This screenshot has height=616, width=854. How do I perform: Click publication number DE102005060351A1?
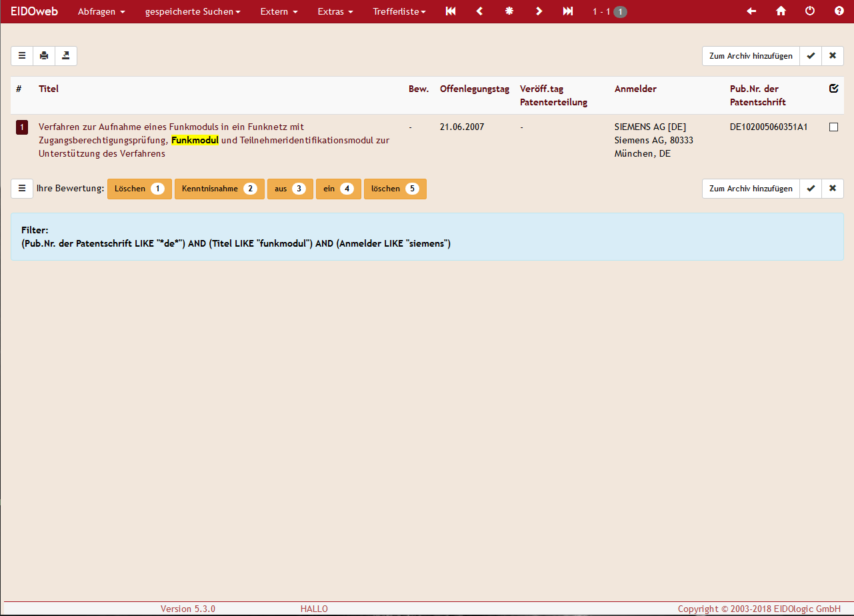click(769, 127)
